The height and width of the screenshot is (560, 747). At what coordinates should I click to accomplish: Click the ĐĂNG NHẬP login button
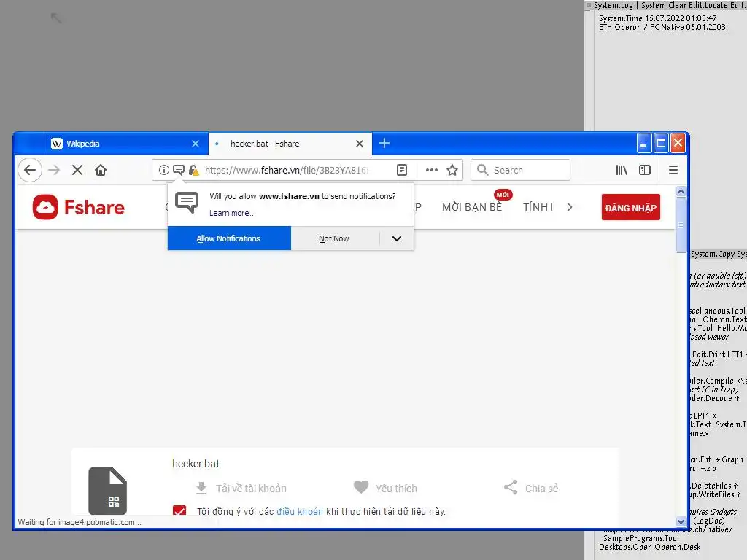[631, 208]
